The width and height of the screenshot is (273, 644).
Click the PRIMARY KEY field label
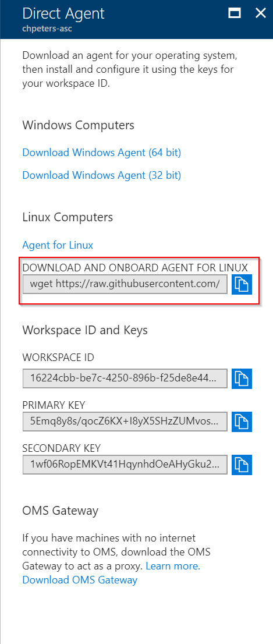54,405
